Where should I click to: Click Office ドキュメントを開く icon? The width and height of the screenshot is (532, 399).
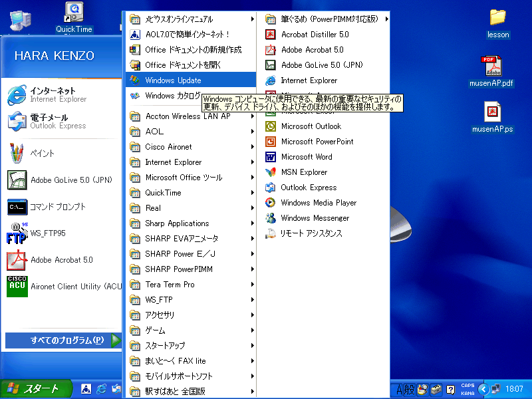tap(135, 65)
